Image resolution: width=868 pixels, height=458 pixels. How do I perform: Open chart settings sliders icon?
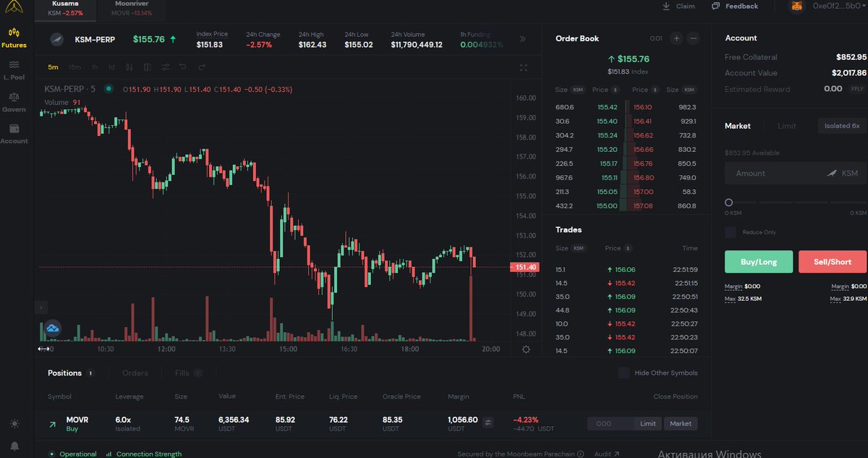(x=166, y=67)
